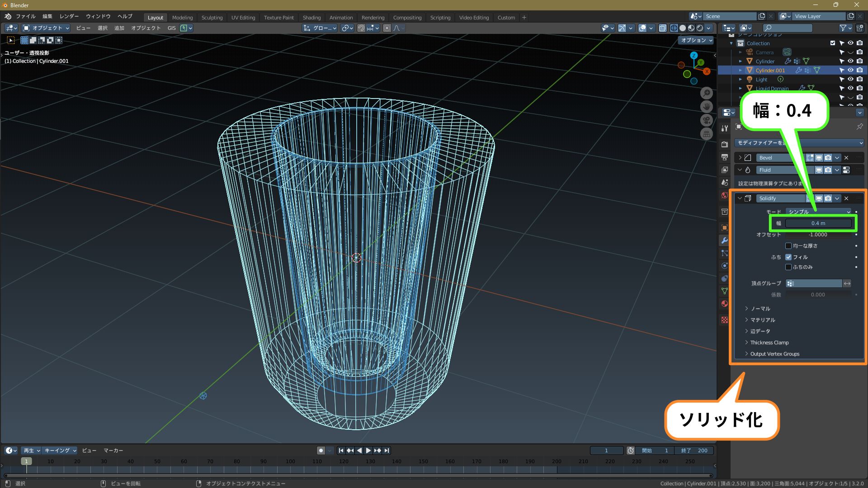This screenshot has height=488, width=868.
Task: Open the Material properties tab icon
Action: click(725, 304)
